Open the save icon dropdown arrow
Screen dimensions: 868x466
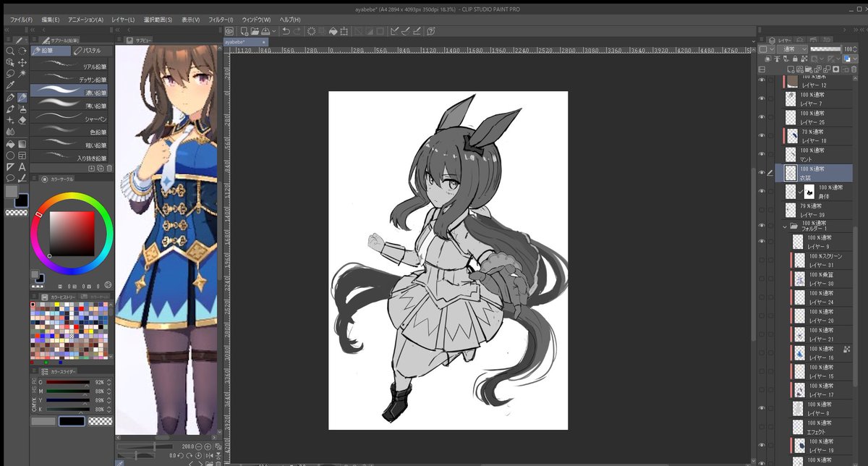pos(274,31)
